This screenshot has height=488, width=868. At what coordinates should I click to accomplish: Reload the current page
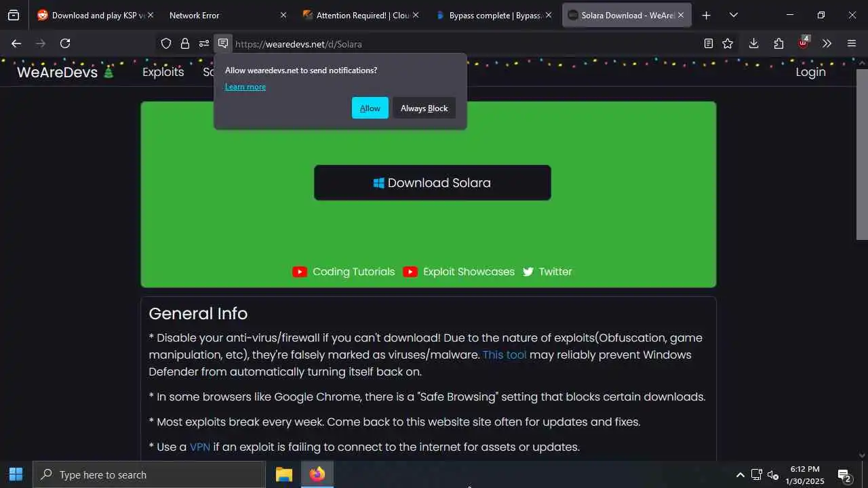click(65, 43)
